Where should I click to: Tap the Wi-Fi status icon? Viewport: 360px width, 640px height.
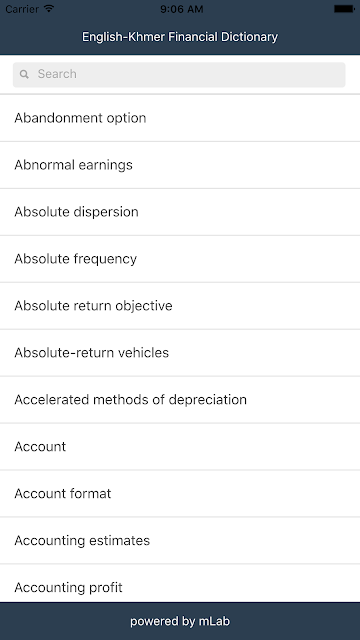coord(49,9)
